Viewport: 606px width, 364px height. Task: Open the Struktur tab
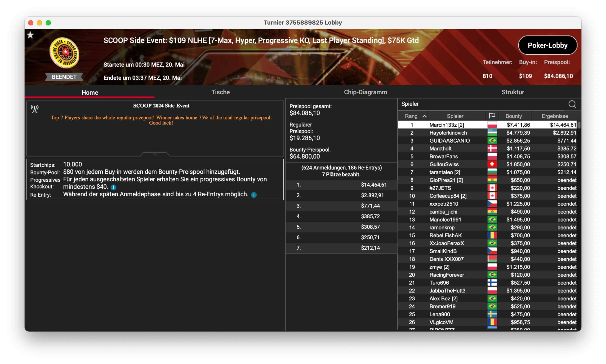pos(512,92)
